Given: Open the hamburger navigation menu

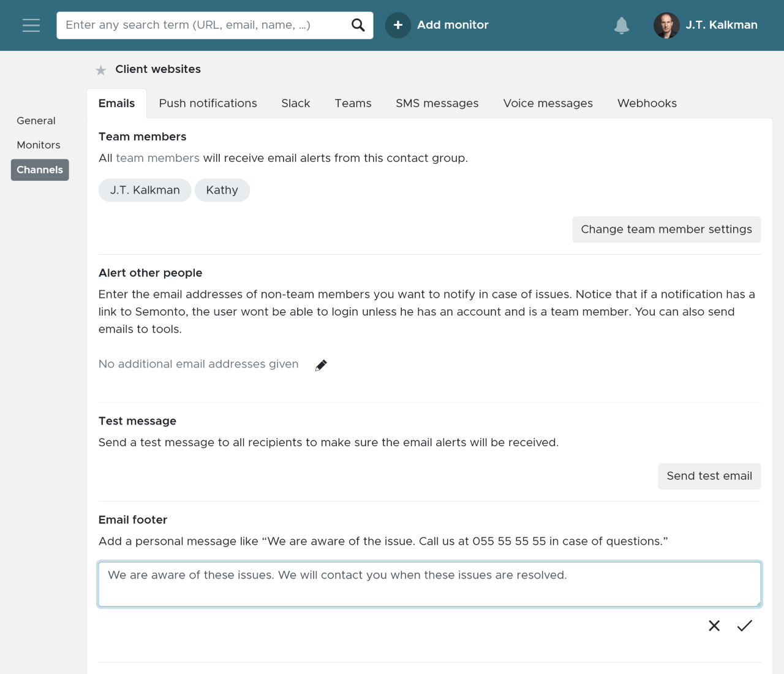Looking at the screenshot, I should tap(31, 25).
